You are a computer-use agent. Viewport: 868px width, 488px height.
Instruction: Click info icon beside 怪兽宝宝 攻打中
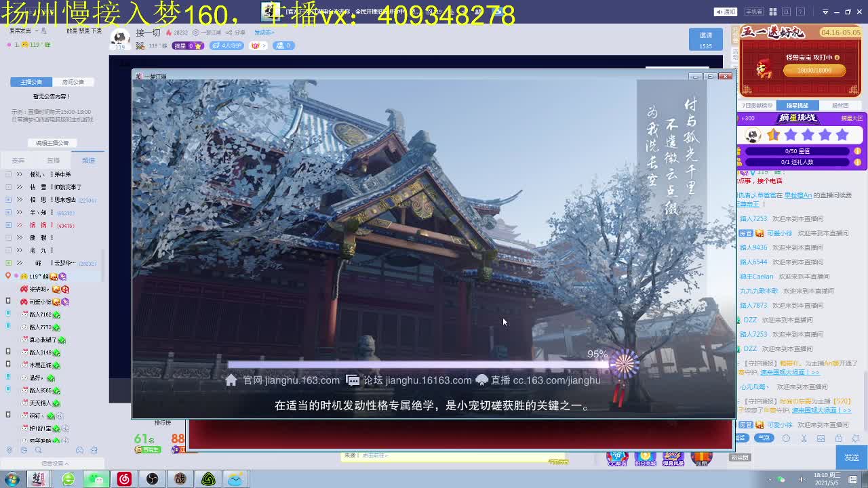[x=837, y=58]
